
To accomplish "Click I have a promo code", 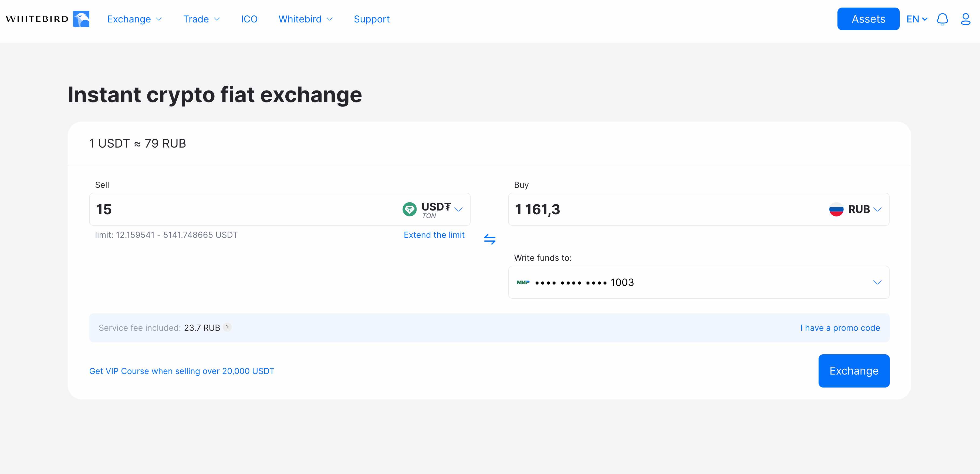I will click(840, 328).
